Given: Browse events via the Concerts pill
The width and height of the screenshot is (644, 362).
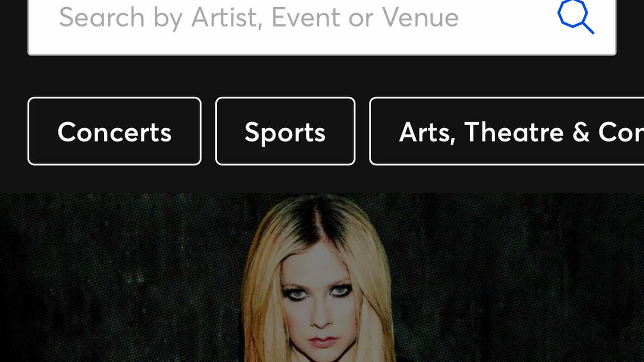Looking at the screenshot, I should click(114, 131).
